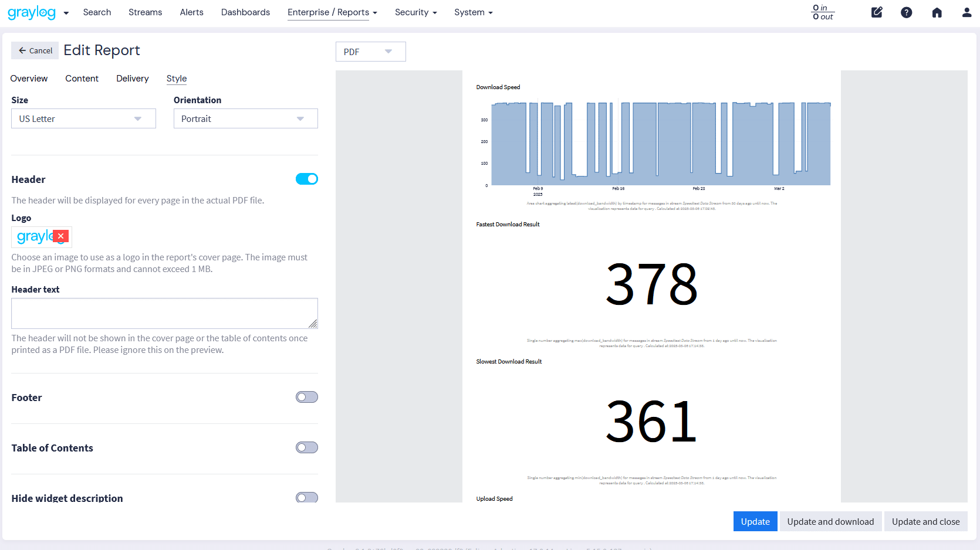
Task: Click the help question mark icon
Action: (x=906, y=12)
